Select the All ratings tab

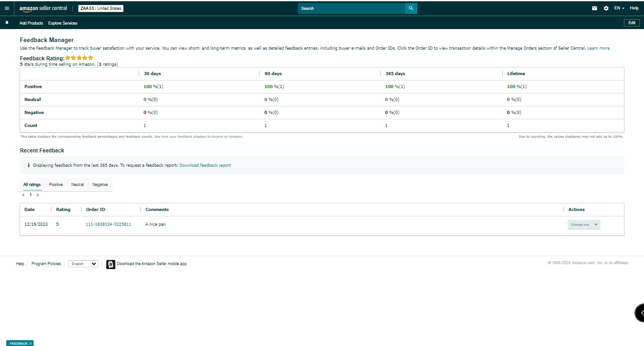(x=32, y=184)
